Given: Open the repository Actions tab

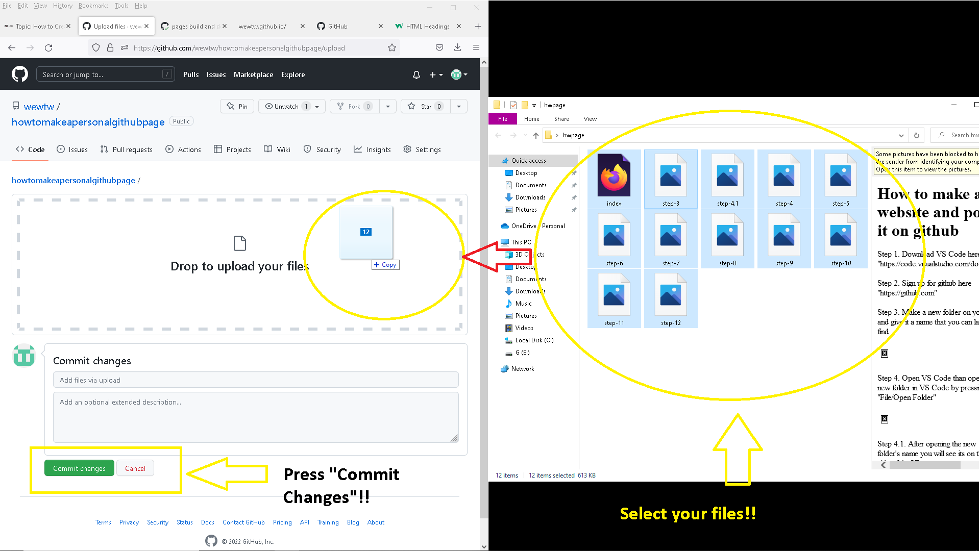Looking at the screenshot, I should (183, 149).
